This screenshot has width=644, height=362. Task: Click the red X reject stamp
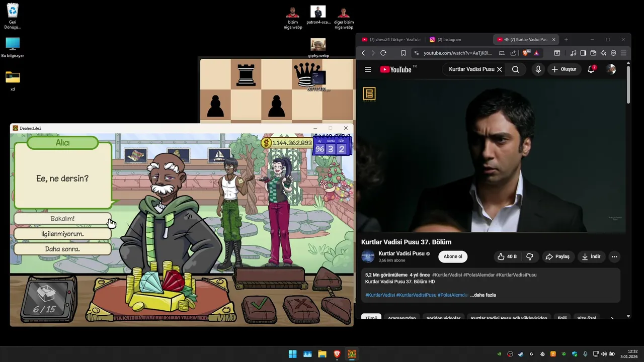[x=301, y=308]
